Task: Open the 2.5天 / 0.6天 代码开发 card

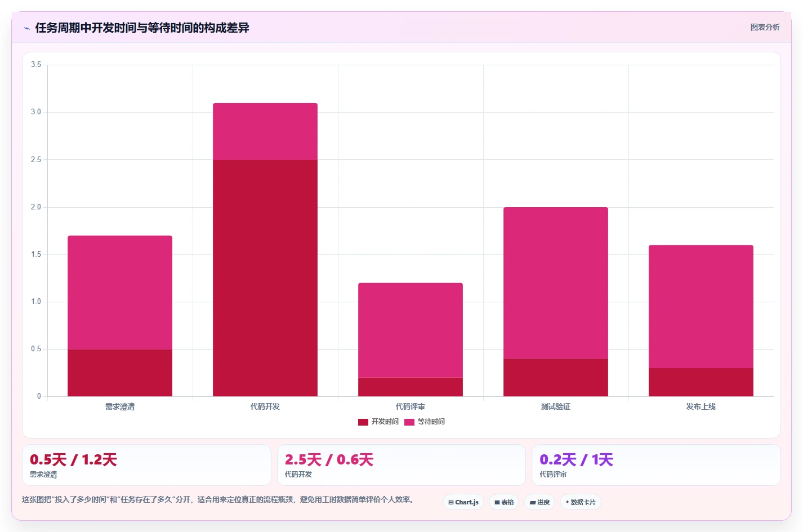Action: pyautogui.click(x=401, y=465)
